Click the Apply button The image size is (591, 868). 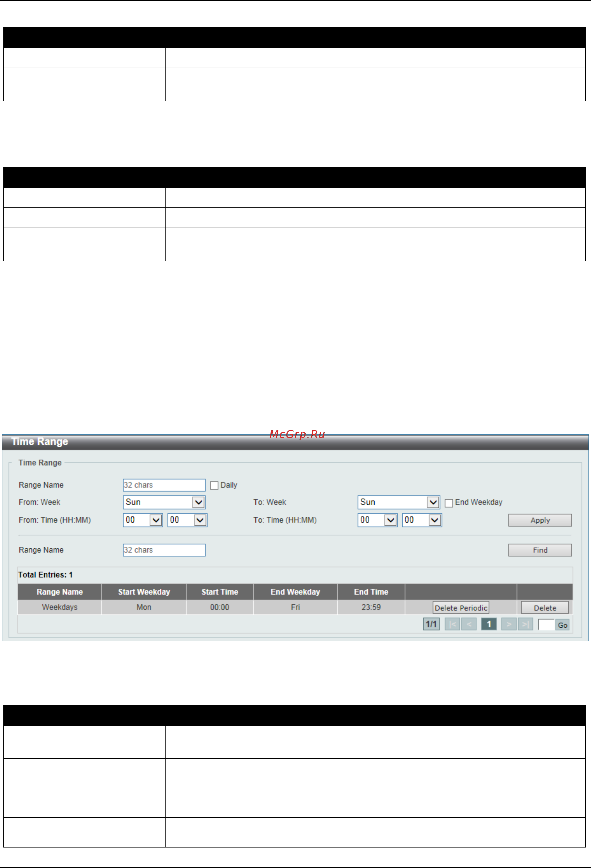click(x=540, y=520)
